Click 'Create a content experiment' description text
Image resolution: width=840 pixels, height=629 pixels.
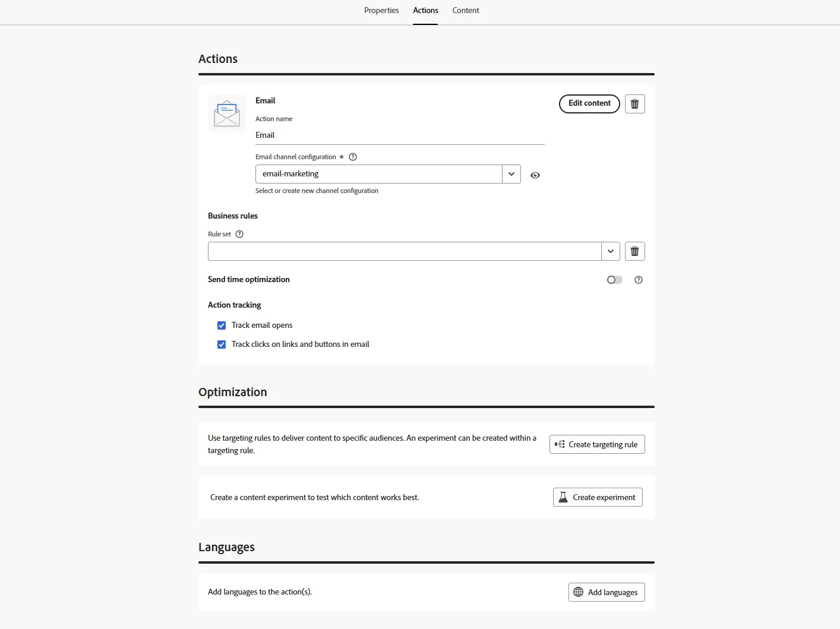315,497
